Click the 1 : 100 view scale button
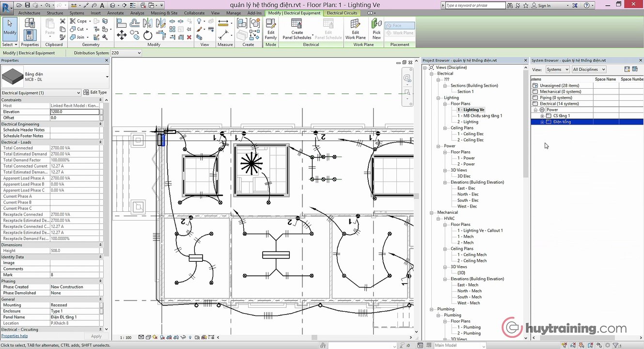The width and height of the screenshot is (644, 349). point(126,337)
